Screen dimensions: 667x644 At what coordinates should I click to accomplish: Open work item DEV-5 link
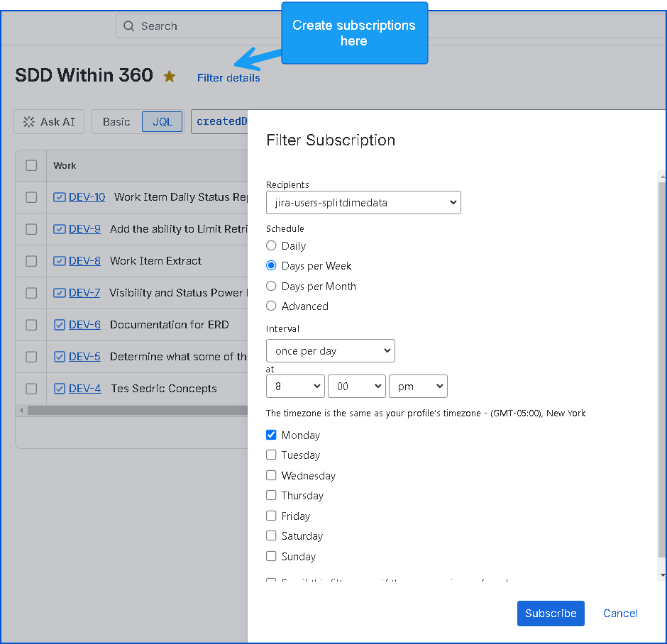click(x=84, y=357)
